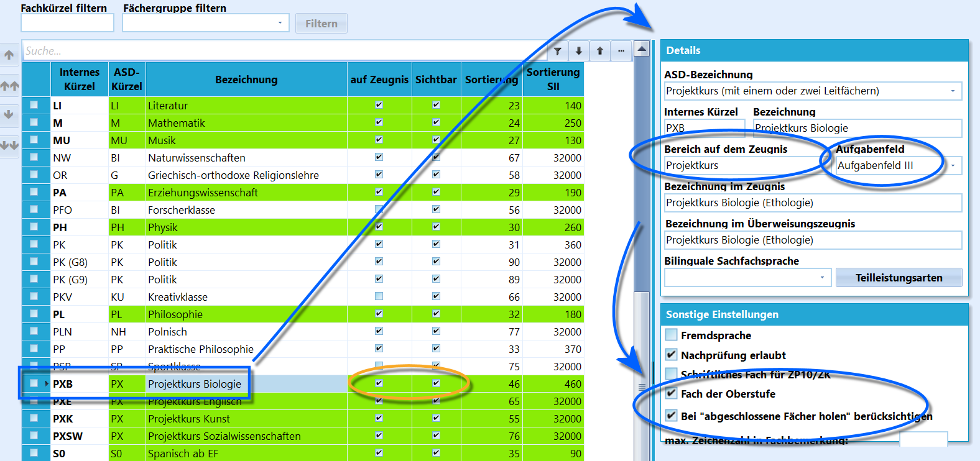Click the move-up single arrow icon
The width and height of the screenshot is (980, 461).
[x=9, y=55]
